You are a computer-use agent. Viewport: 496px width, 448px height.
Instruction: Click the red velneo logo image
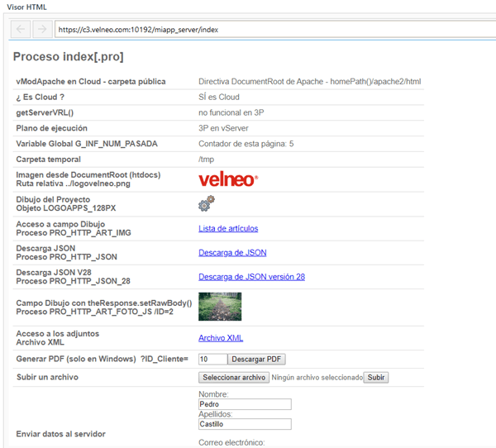pyautogui.click(x=228, y=179)
